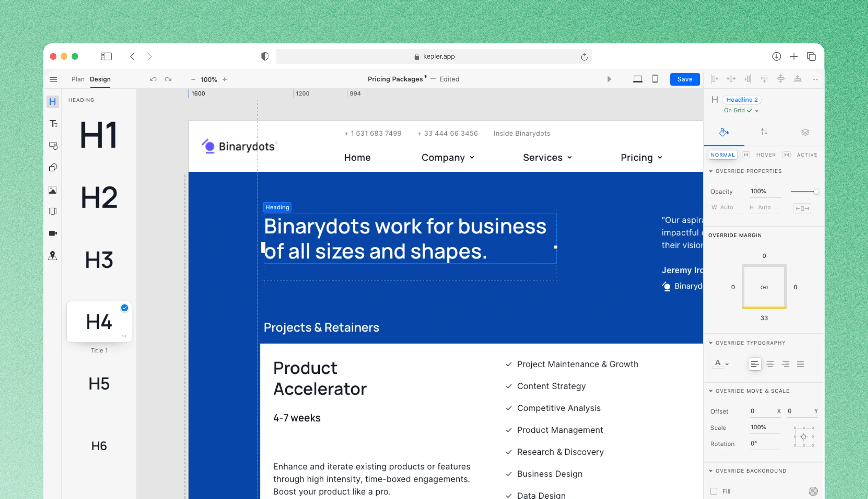Screen dimensions: 868x499
Task: Pick the H3 heading preset
Action: pos(99,260)
